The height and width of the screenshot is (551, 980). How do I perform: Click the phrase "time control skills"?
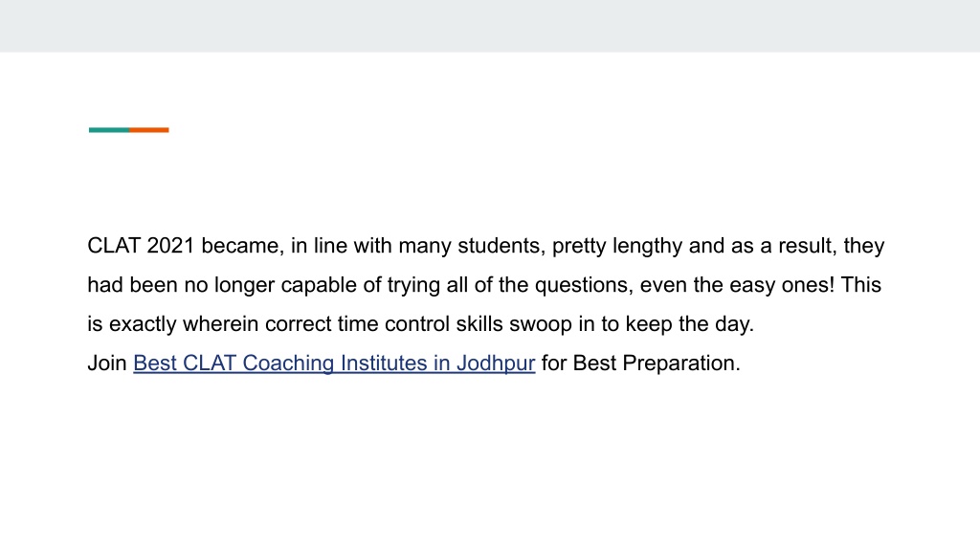(x=420, y=324)
